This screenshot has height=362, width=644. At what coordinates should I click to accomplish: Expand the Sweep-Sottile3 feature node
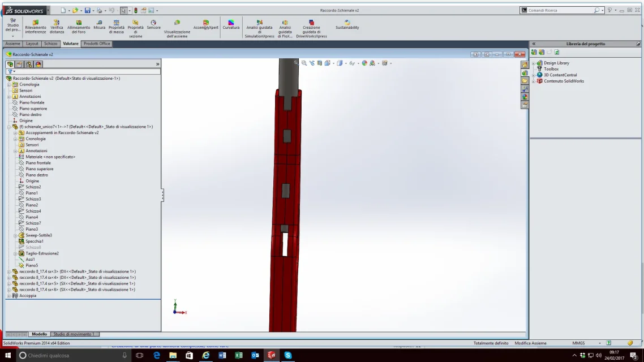16,236
